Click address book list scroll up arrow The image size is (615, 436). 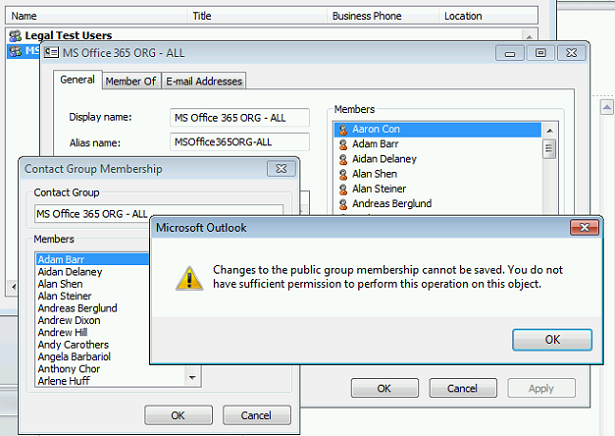click(529, 36)
